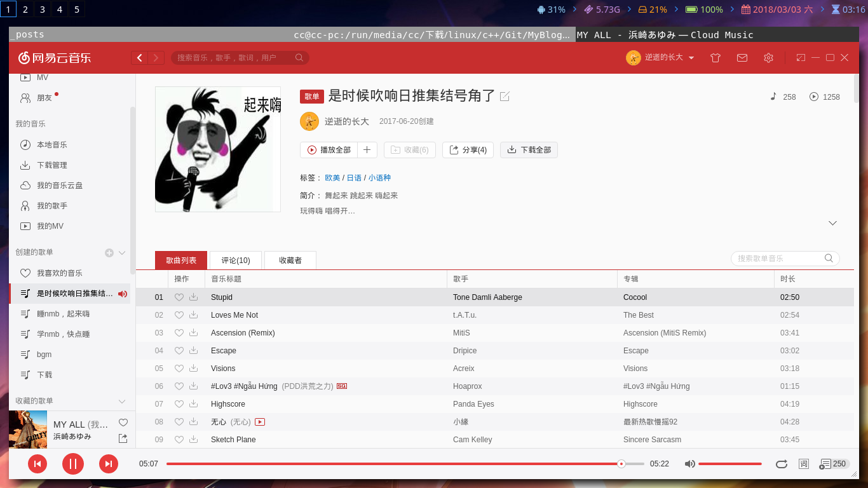The width and height of the screenshot is (868, 488).
Task: Play the previous track
Action: point(37,464)
